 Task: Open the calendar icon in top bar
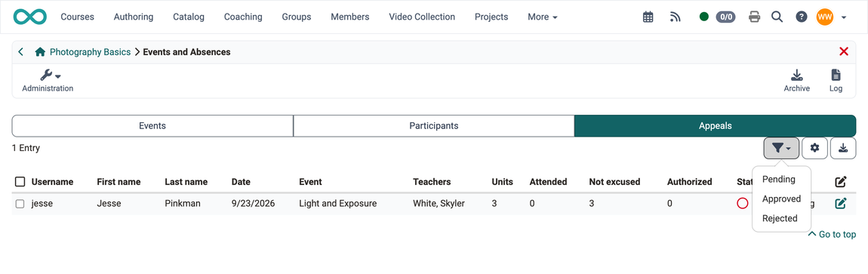[x=648, y=17]
